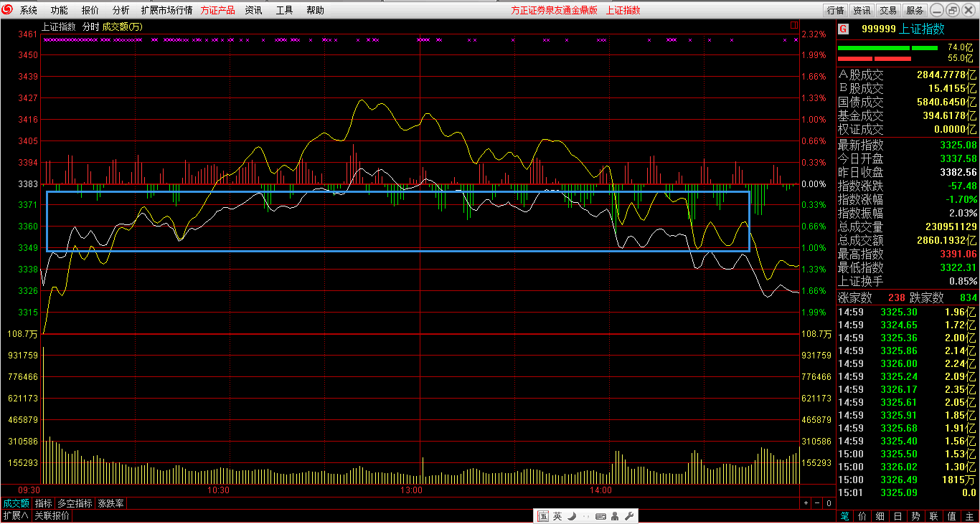Viewport: 980px width, 524px height.
Task: Click the 0 reset button below chart
Action: pyautogui.click(x=829, y=503)
